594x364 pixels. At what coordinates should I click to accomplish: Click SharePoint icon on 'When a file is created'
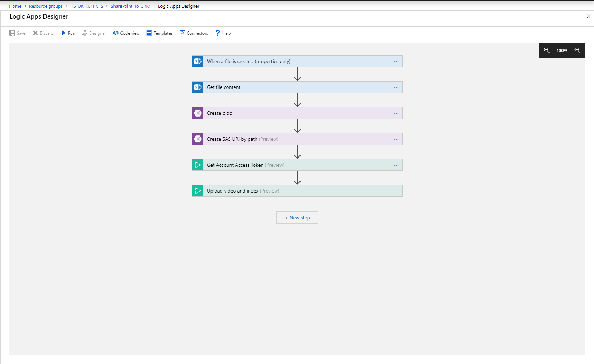click(198, 61)
